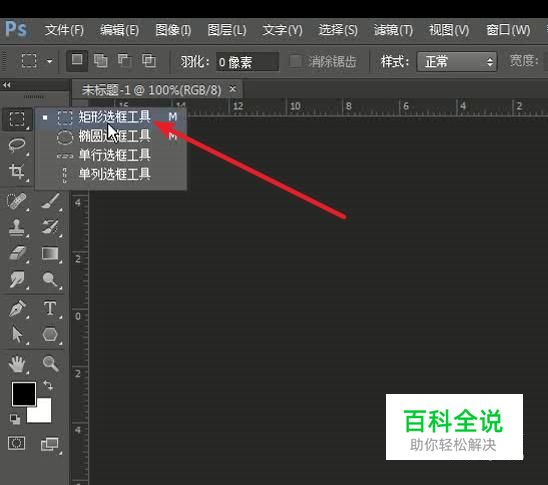548x485 pixels.
Task: Swap foreground and background colors
Action: (48, 386)
